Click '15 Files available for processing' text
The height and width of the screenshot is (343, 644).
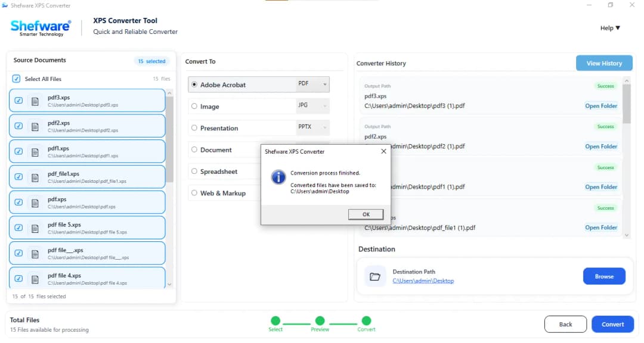pos(49,330)
